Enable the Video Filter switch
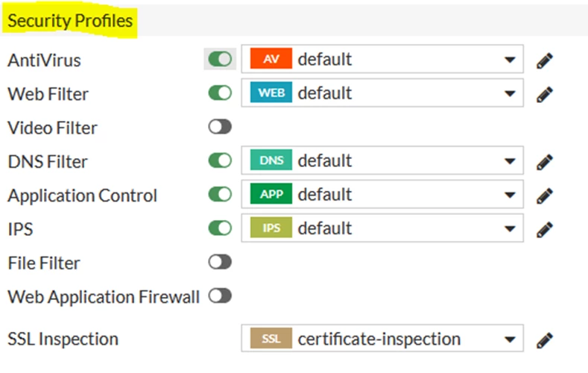Screen dimensions: 588x373 [220, 127]
